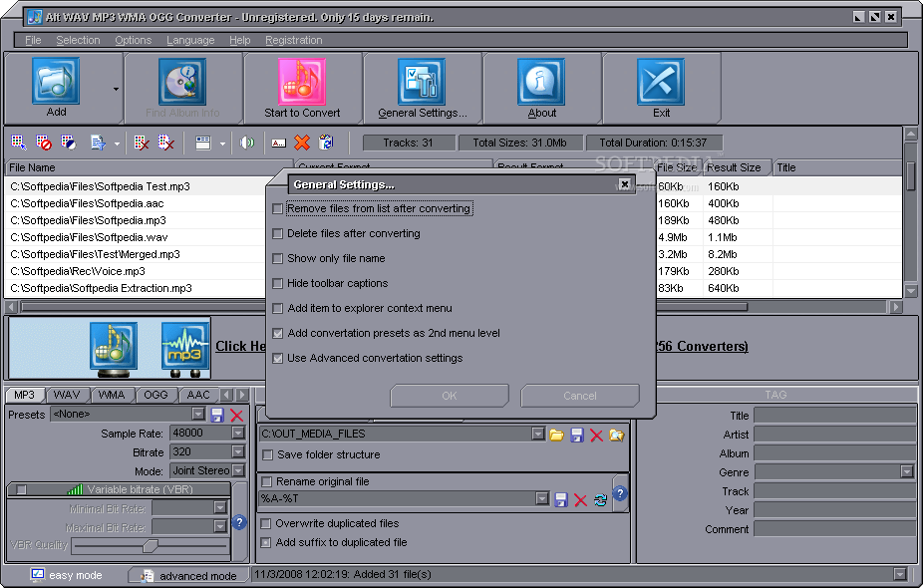Click the list view columns icon
Viewport: 923px width, 588px height.
point(203,143)
